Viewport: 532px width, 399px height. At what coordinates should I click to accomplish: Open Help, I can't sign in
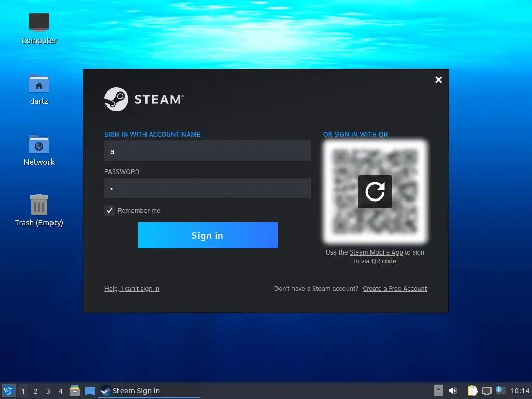click(131, 289)
